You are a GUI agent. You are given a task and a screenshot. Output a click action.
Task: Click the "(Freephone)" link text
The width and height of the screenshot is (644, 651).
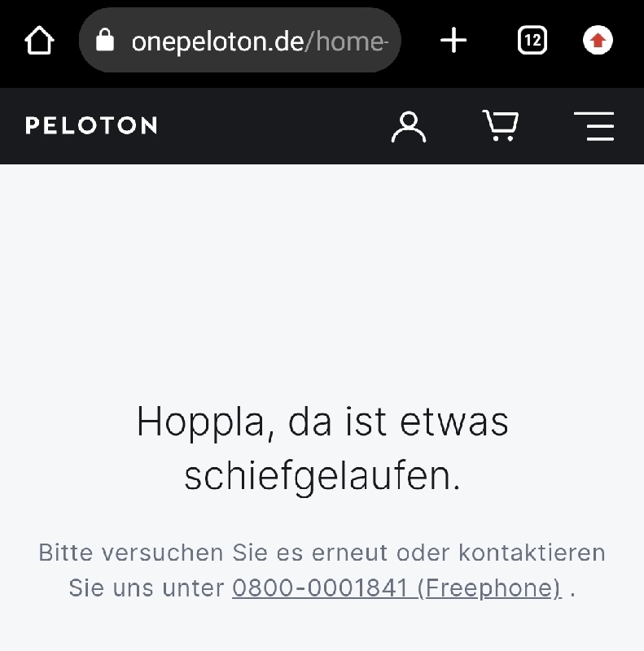(488, 588)
